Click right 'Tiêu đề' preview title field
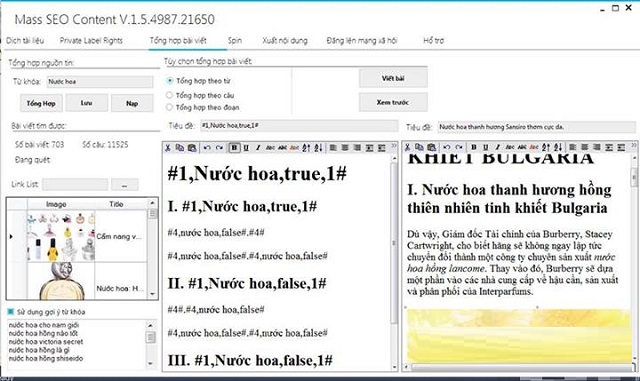Viewport: 640px width, 381px height. click(x=536, y=127)
